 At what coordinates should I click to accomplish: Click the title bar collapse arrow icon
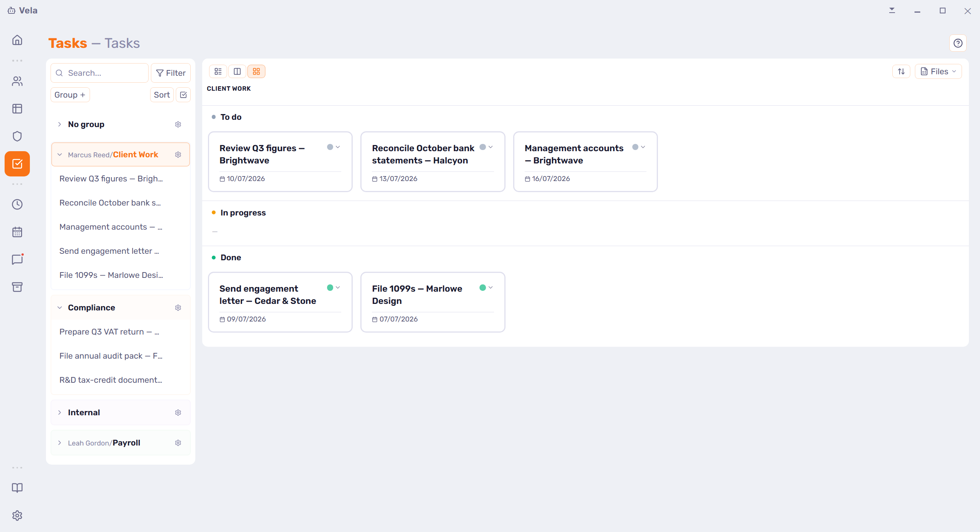(x=892, y=10)
